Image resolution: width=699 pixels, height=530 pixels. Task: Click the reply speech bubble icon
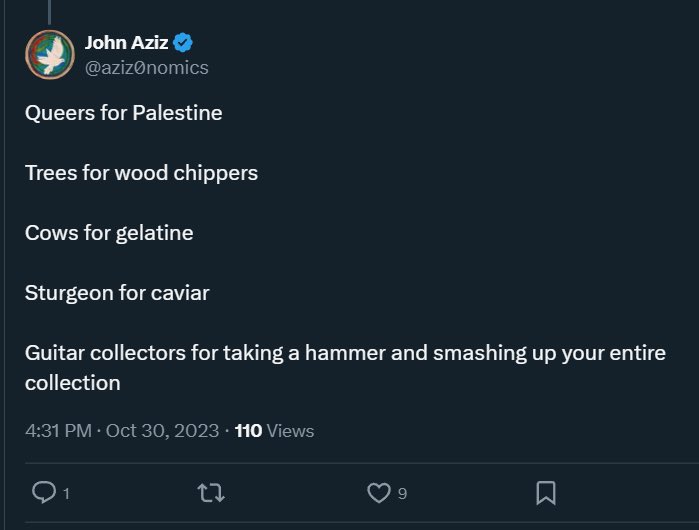[44, 493]
